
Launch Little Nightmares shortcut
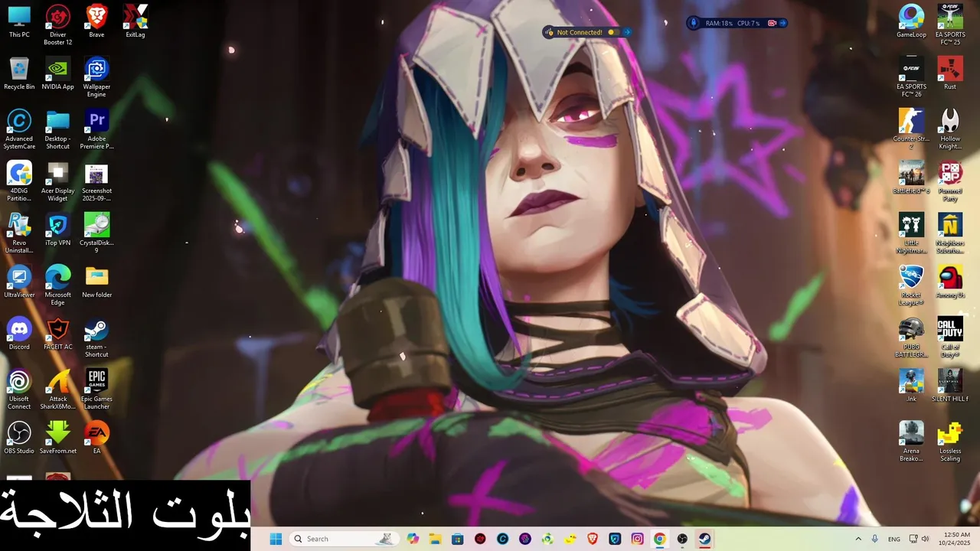click(911, 233)
